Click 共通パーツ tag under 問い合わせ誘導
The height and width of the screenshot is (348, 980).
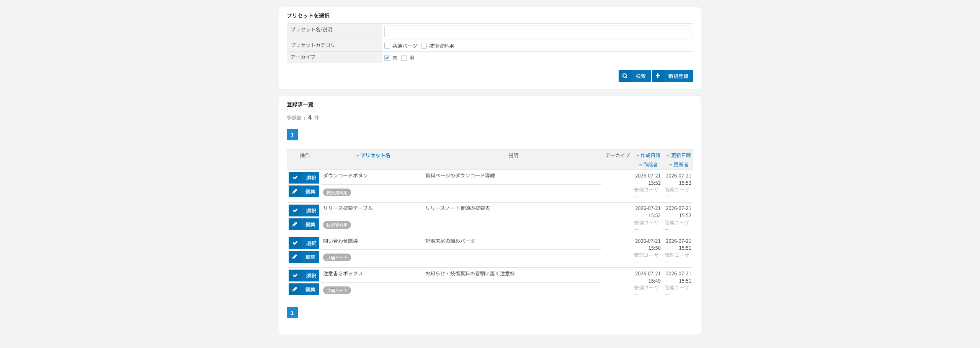coord(337,258)
